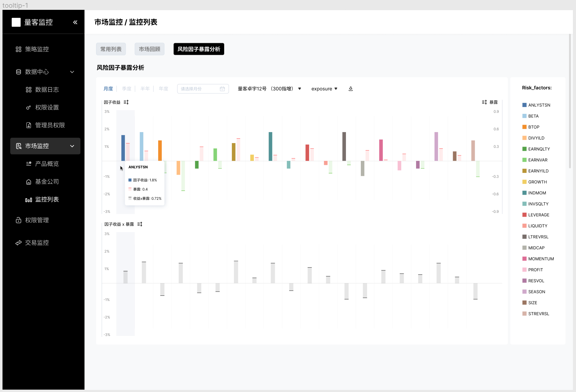Open the 量客卓宇12号 product dropdown

pos(269,89)
